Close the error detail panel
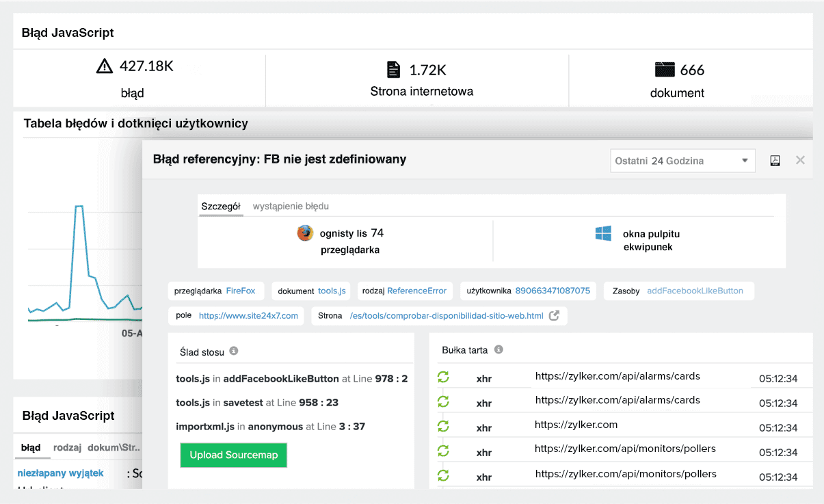The width and height of the screenshot is (824, 504). pos(800,160)
